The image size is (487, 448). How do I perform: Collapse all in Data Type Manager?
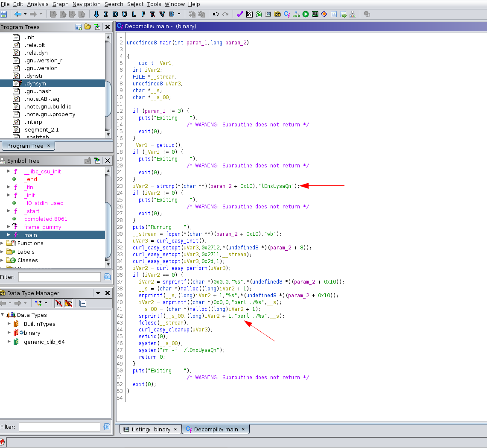point(83,303)
